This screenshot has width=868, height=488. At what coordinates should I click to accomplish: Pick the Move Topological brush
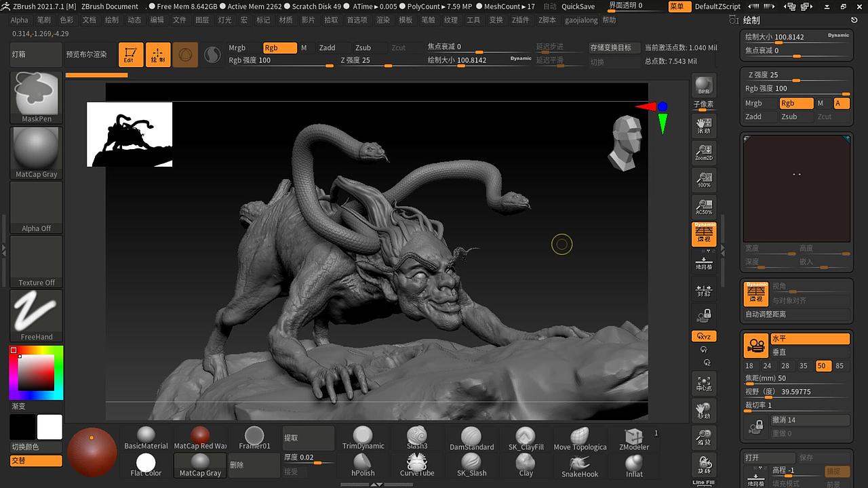580,438
